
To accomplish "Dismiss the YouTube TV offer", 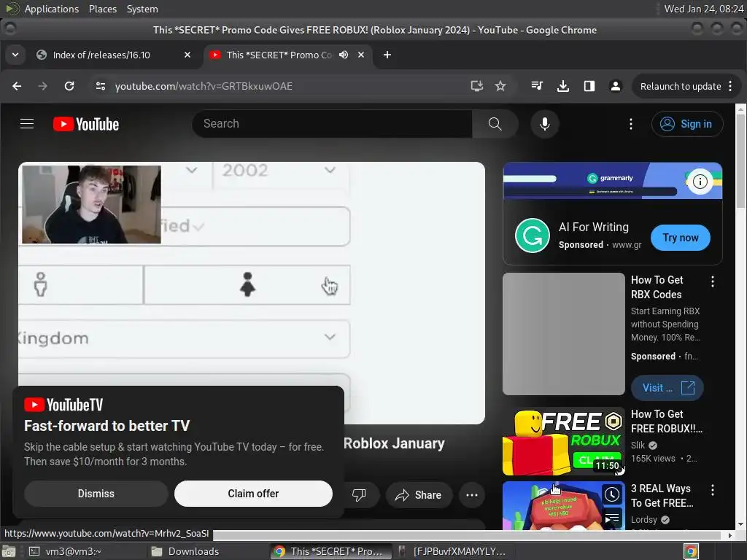I will (96, 494).
